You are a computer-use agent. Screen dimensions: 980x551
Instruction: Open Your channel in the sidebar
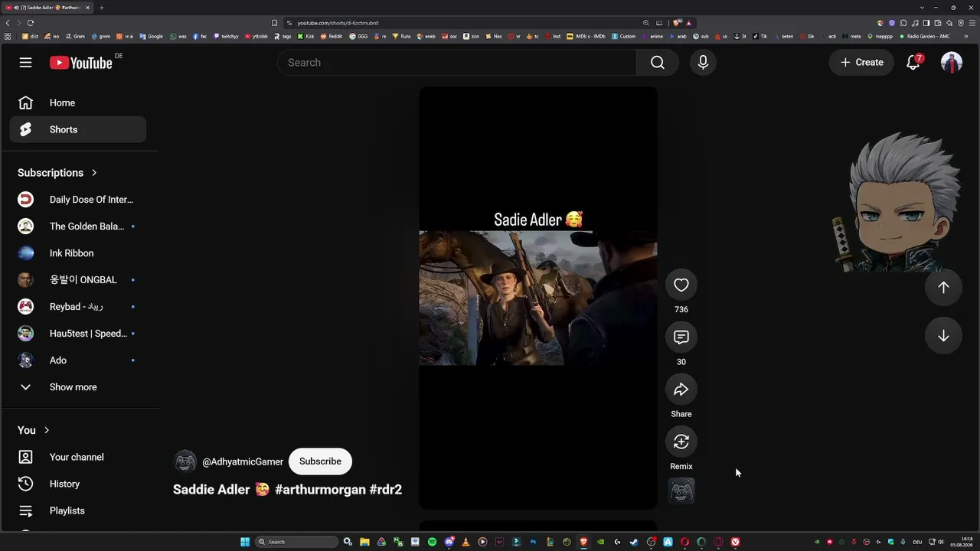tap(78, 457)
